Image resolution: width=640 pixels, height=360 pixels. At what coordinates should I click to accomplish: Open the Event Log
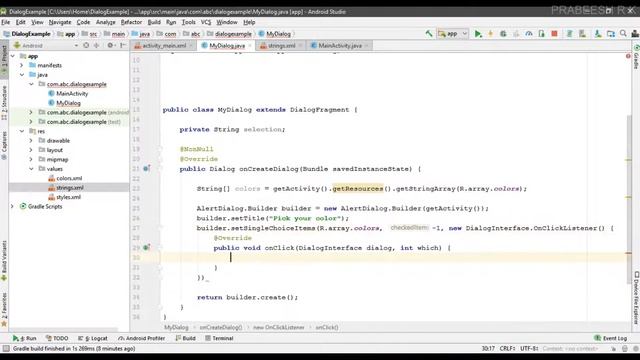click(611, 338)
